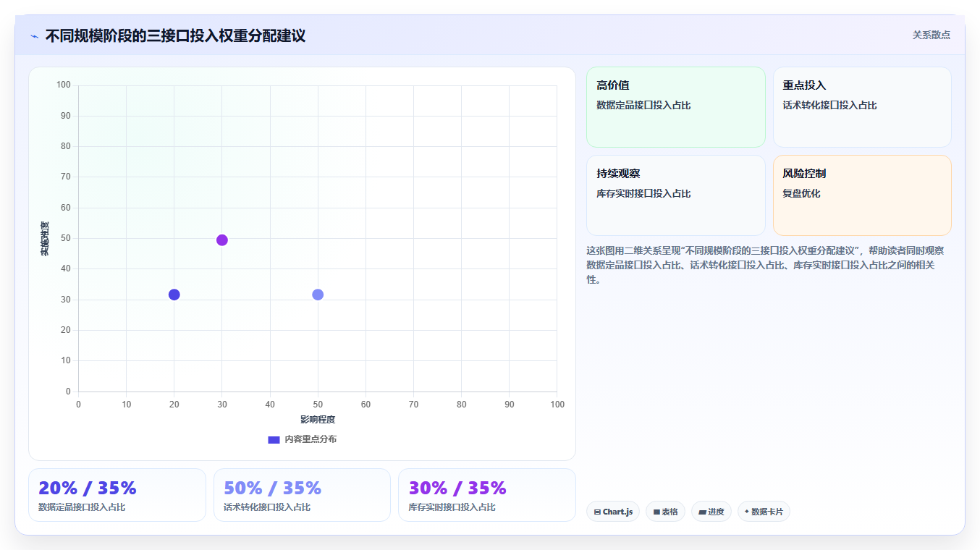This screenshot has height=550, width=980.
Task: Select the light blue scatter point at 50
Action: pyautogui.click(x=318, y=295)
